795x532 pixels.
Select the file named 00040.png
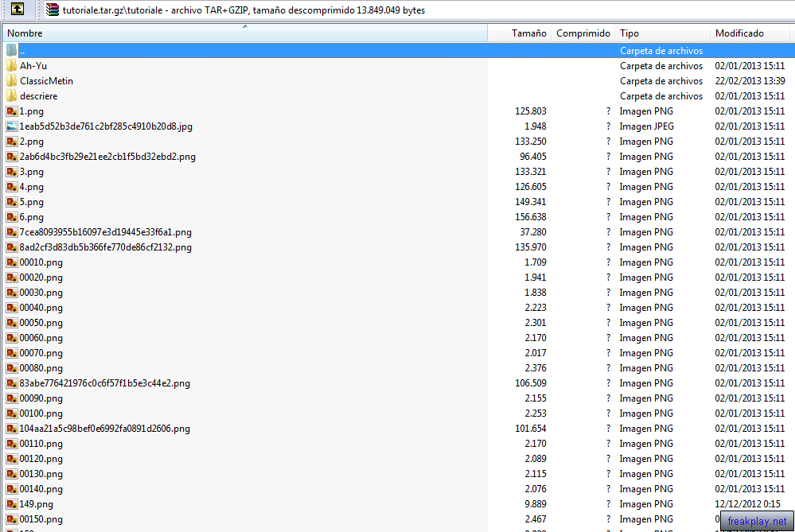pyautogui.click(x=41, y=308)
